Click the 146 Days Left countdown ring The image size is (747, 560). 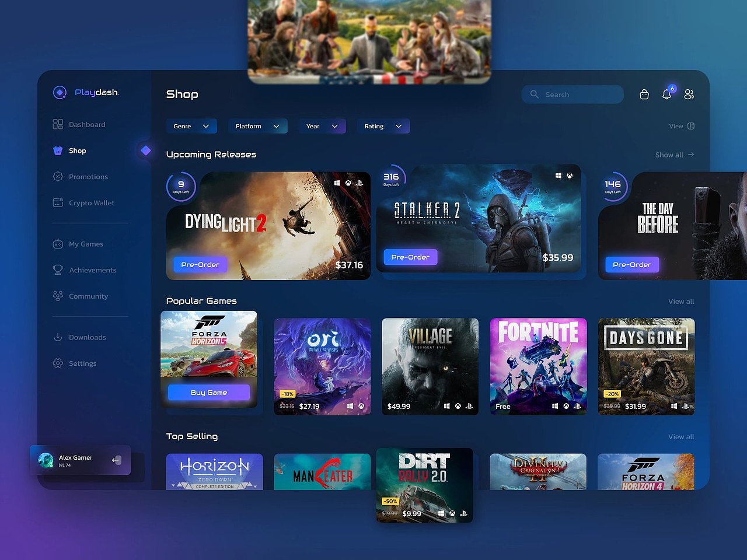(x=613, y=187)
